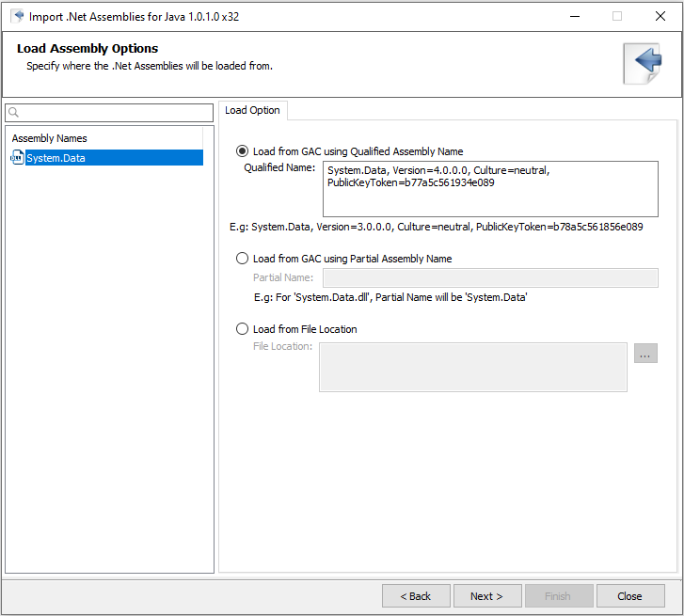Click the System.Data assembly DLL icon

(x=17, y=158)
